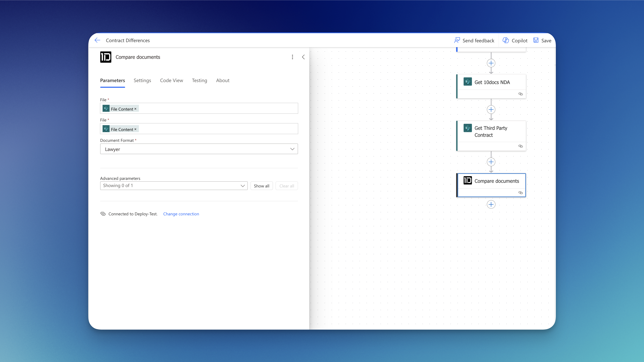Switch to the Testing tab
Screen dimensions: 644x362
[x=199, y=80]
